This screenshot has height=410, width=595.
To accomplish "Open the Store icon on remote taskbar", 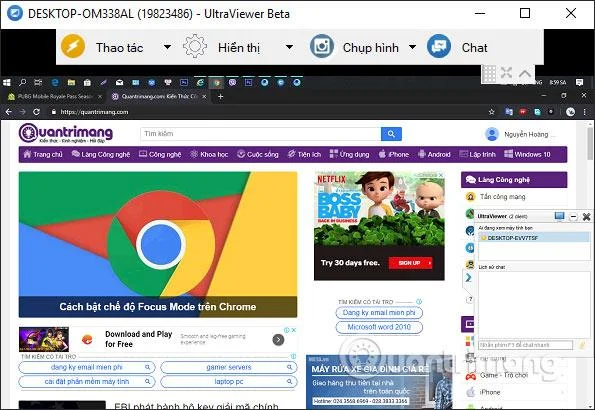I will (87, 82).
